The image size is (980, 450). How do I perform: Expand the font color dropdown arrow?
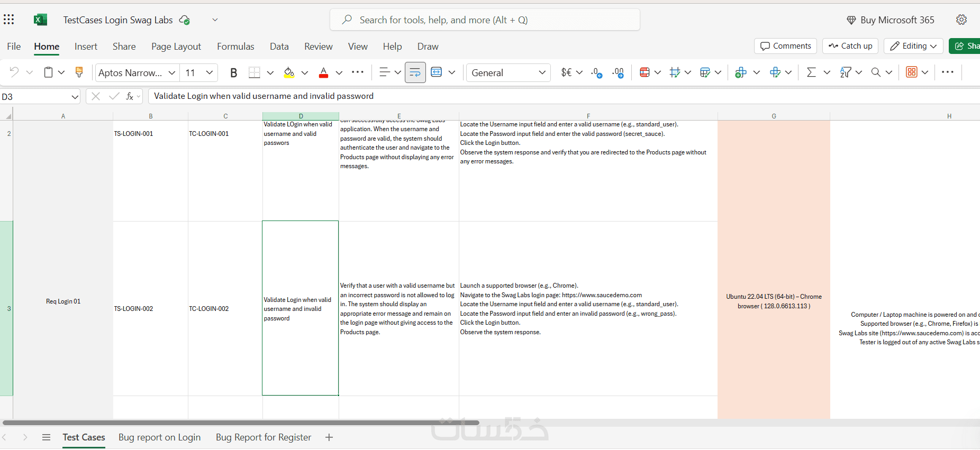[339, 72]
